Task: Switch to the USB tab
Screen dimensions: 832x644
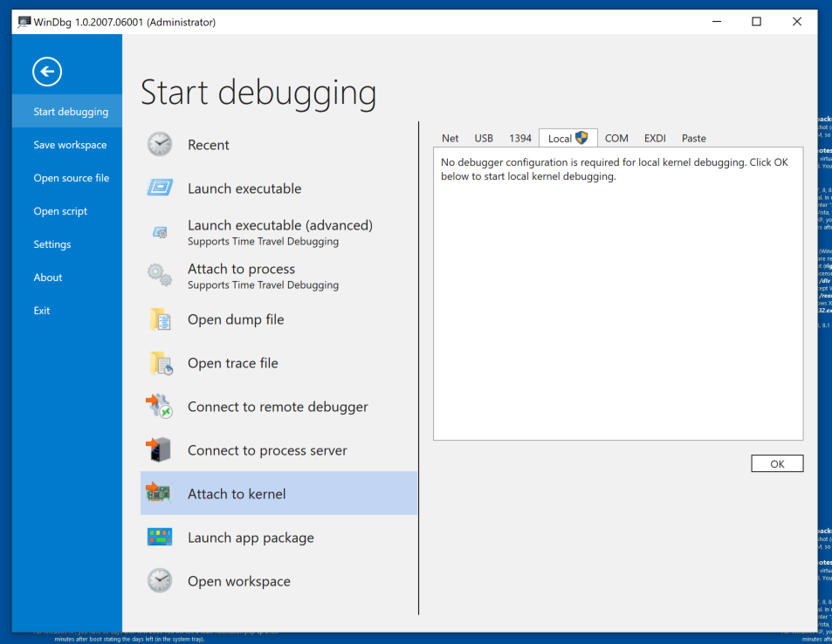Action: [484, 139]
